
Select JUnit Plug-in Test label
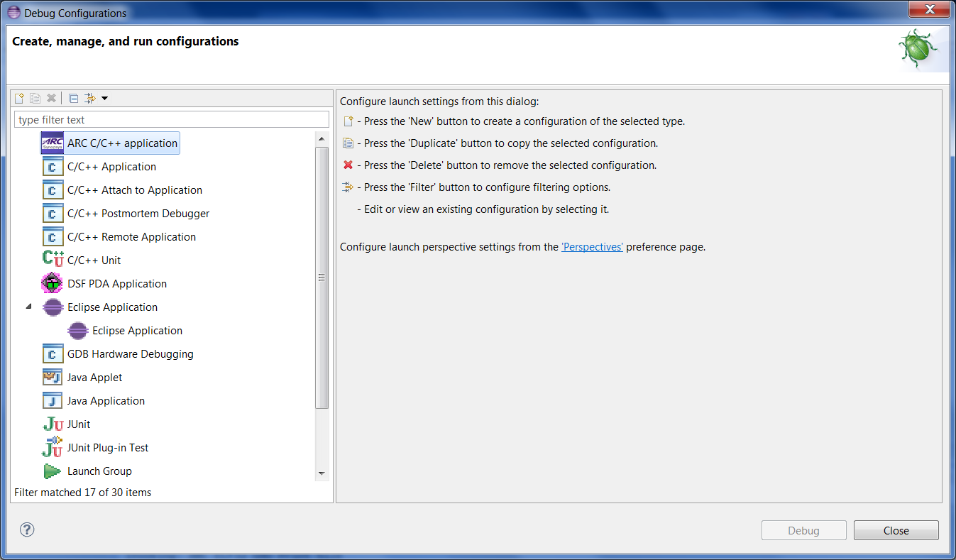[108, 447]
